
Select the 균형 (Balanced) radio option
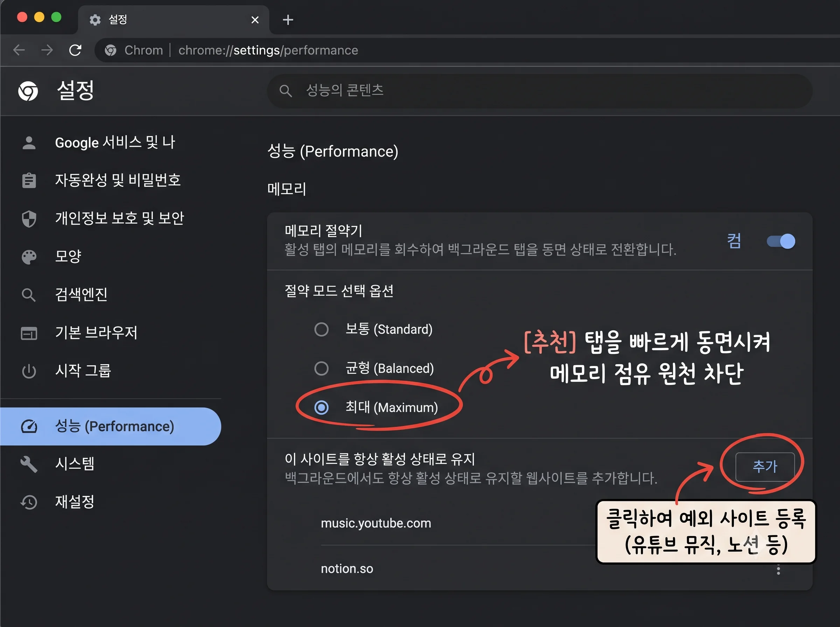[321, 368]
